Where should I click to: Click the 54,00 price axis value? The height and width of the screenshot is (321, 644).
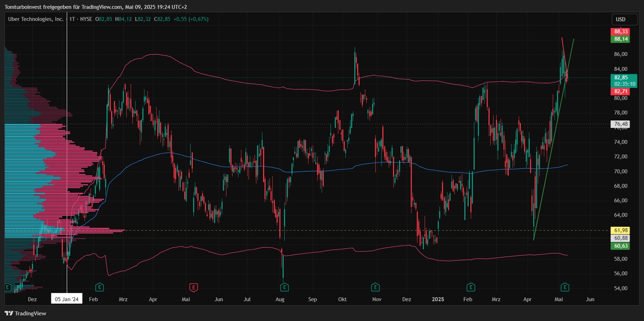(620, 288)
